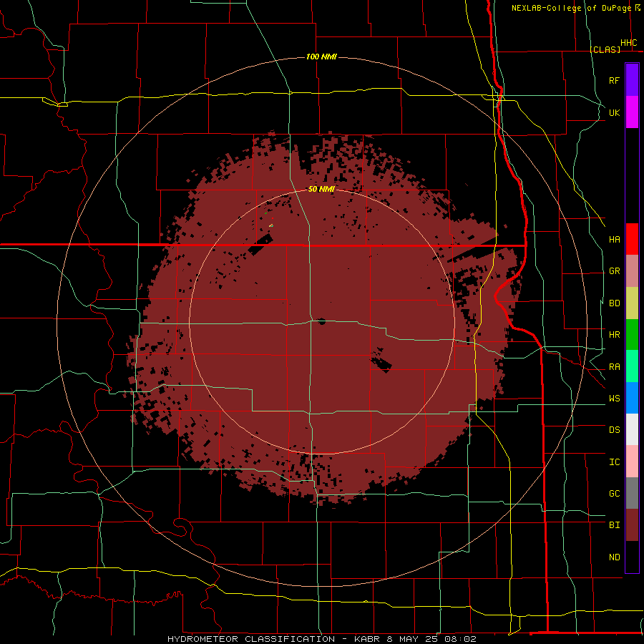The height and width of the screenshot is (644, 644).
Task: Click the GC legend label
Action: (x=614, y=494)
